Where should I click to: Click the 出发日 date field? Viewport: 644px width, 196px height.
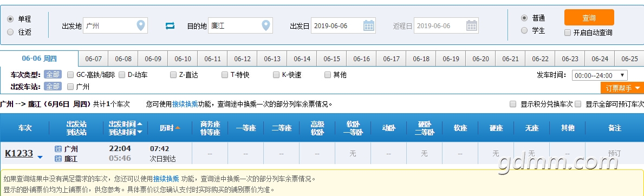point(343,26)
